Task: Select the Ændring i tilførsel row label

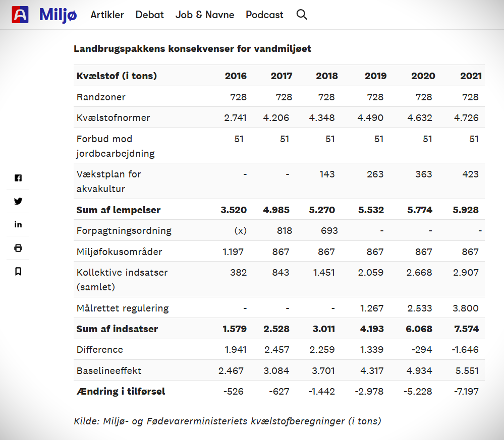Action: pos(121,391)
